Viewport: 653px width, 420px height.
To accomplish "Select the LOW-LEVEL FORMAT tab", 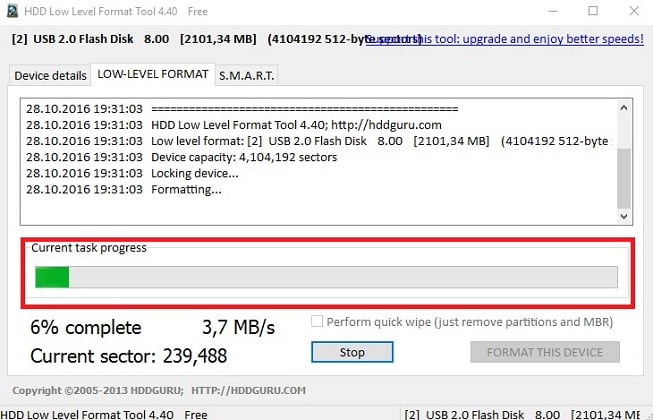I will point(151,74).
